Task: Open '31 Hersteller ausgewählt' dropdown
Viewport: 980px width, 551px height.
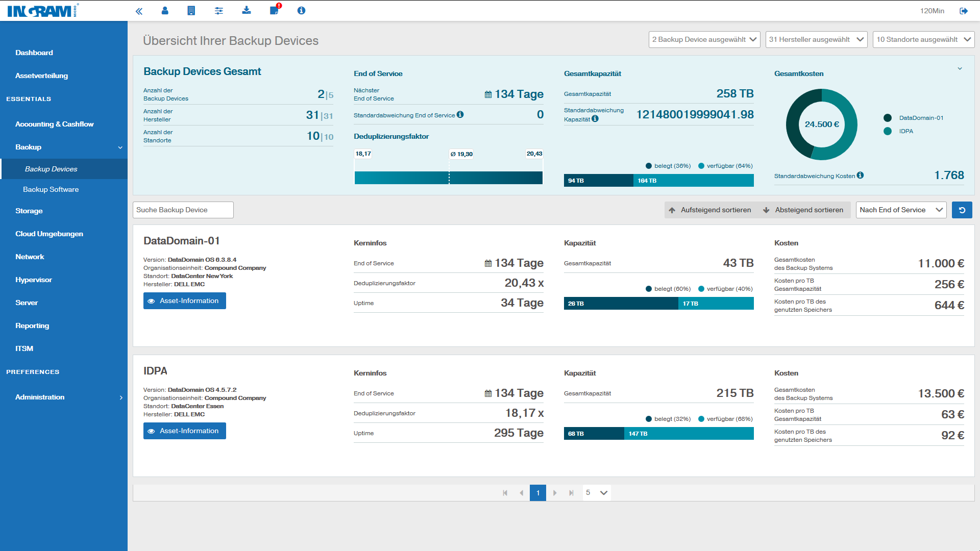Action: pyautogui.click(x=816, y=39)
